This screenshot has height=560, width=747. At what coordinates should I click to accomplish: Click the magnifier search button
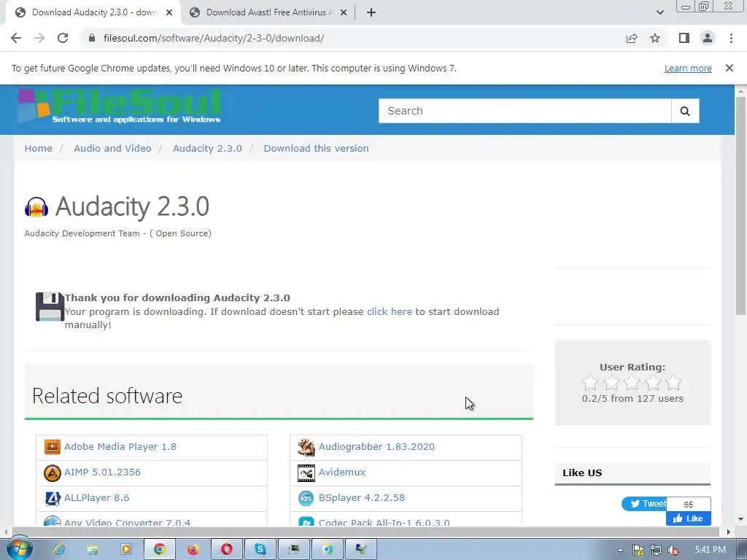[x=685, y=111]
